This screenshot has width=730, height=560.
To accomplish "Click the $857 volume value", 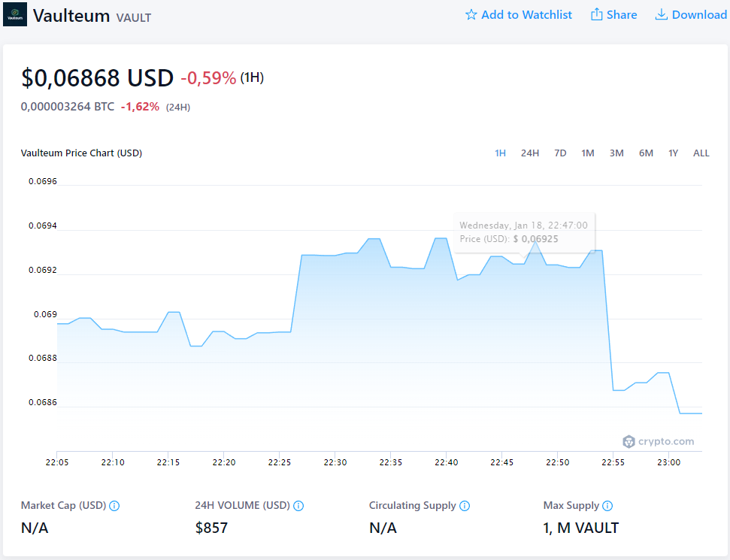I will pos(211,528).
